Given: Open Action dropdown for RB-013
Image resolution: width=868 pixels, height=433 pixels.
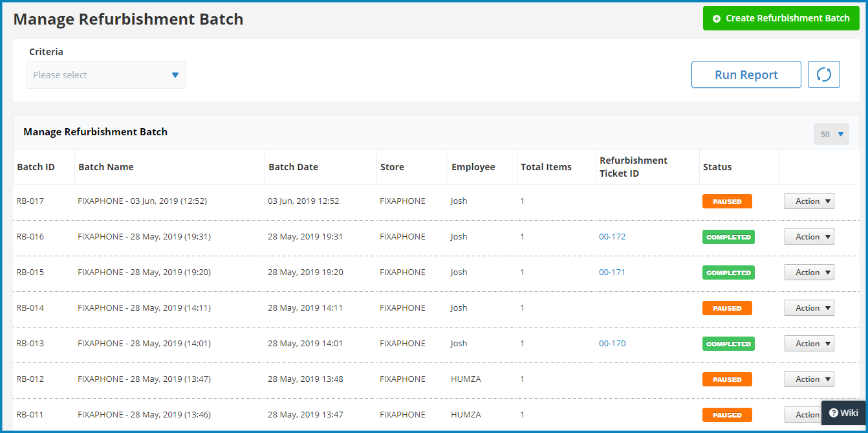Looking at the screenshot, I should 809,344.
